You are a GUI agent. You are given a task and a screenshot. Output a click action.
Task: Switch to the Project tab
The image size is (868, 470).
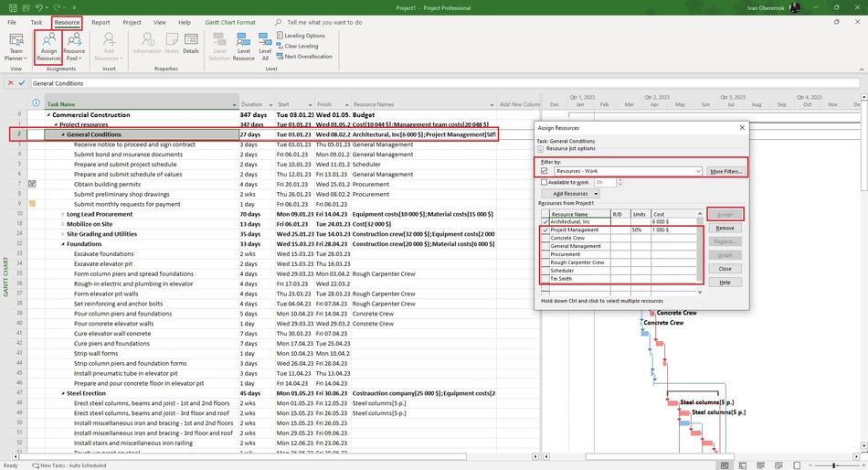[132, 23]
